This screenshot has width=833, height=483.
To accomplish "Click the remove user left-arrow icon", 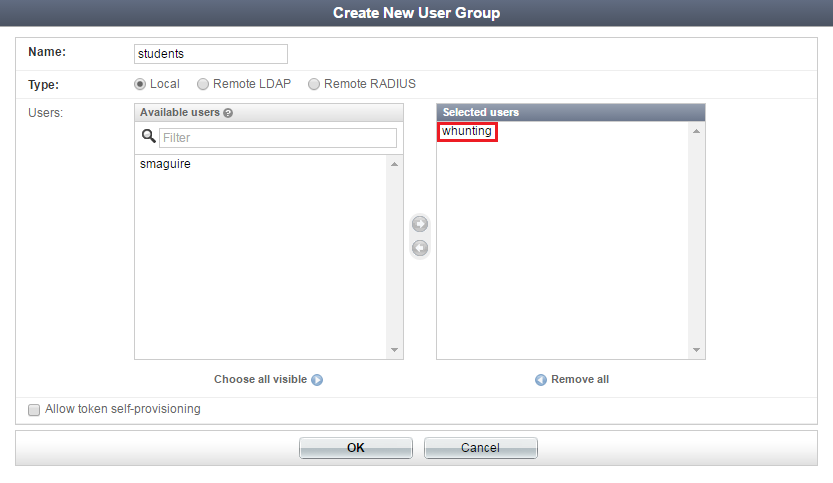I will pos(421,247).
